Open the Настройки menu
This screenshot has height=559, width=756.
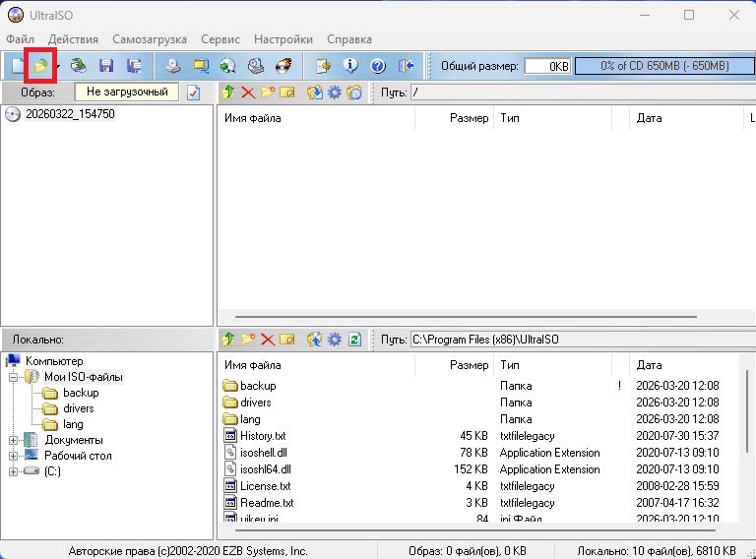[x=283, y=39]
